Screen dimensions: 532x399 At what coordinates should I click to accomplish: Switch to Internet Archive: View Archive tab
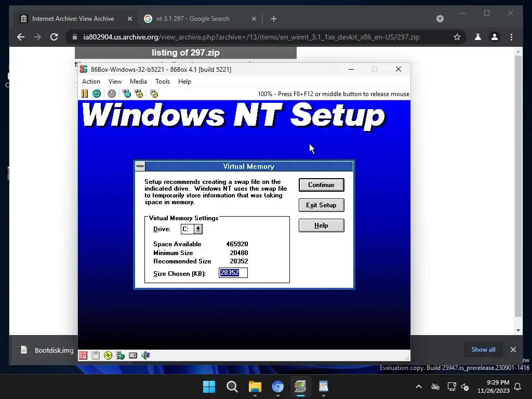click(x=73, y=19)
